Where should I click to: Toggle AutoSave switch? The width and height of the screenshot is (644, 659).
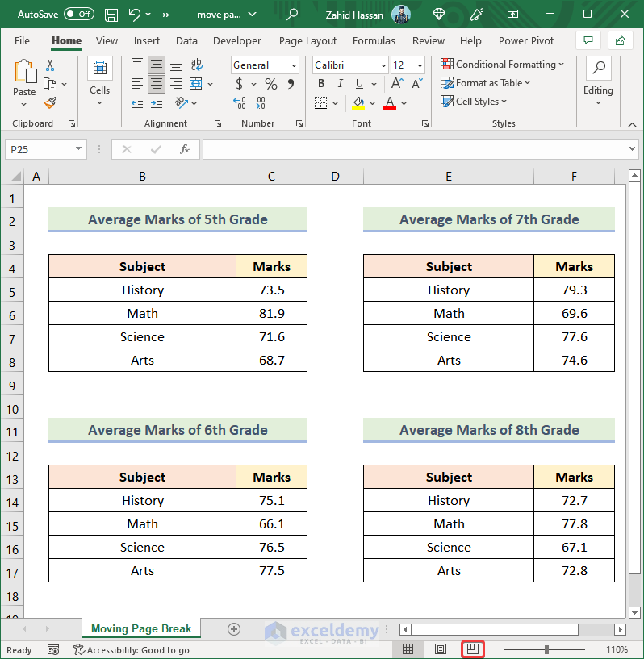pyautogui.click(x=78, y=15)
